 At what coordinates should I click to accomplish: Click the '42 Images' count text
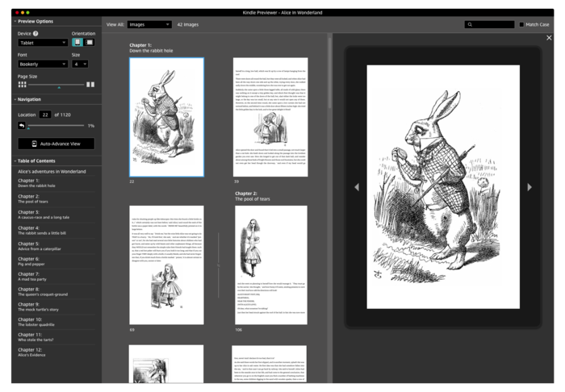click(188, 24)
